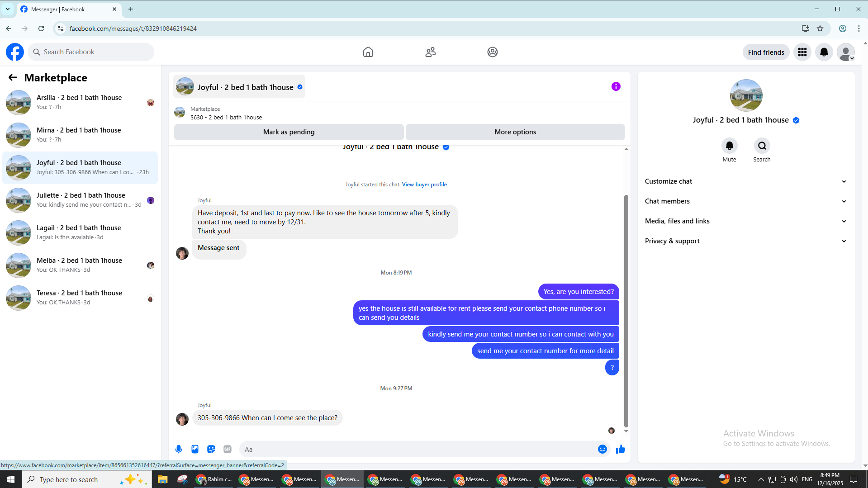Click the Mark as pending button

pos(289,132)
